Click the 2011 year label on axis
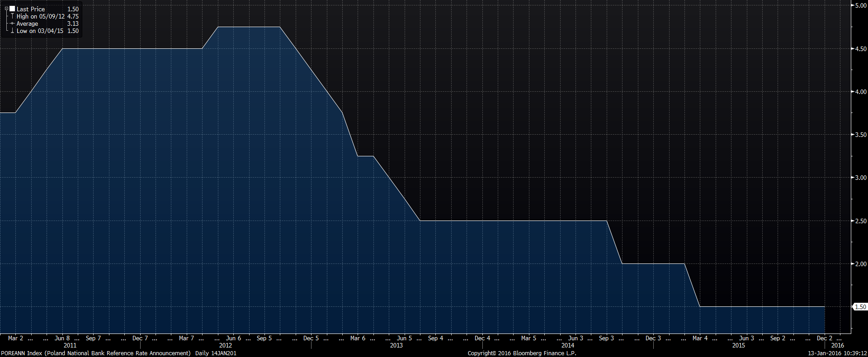This screenshot has height=357, width=868. tap(70, 345)
